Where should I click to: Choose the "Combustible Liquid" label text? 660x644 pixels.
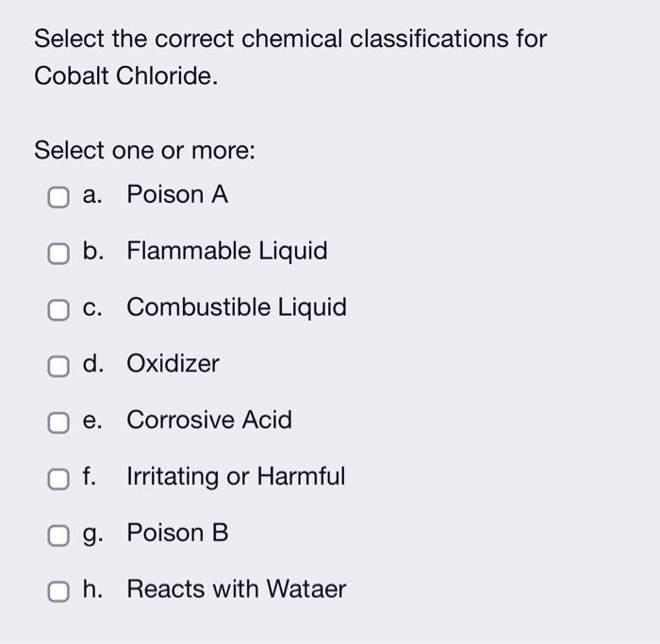coord(236,307)
